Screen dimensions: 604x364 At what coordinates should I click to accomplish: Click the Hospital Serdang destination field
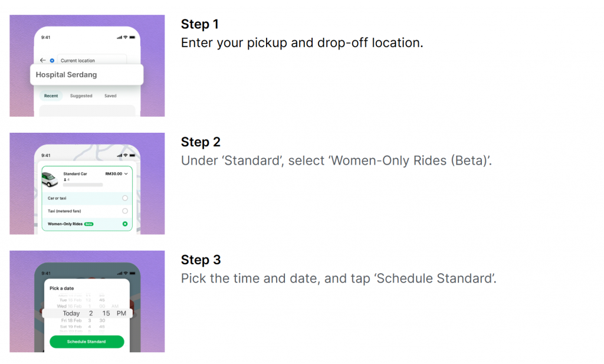87,75
